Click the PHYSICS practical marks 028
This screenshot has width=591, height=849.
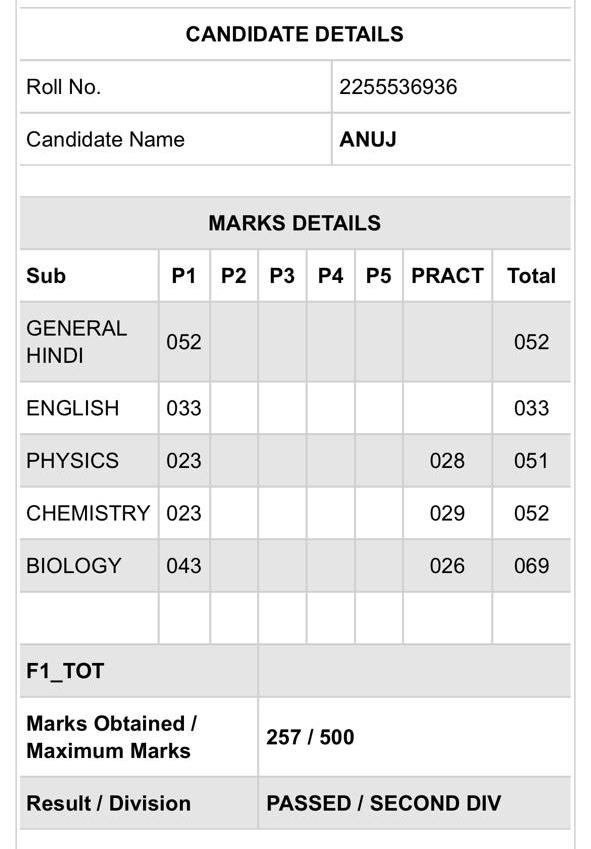point(447,461)
